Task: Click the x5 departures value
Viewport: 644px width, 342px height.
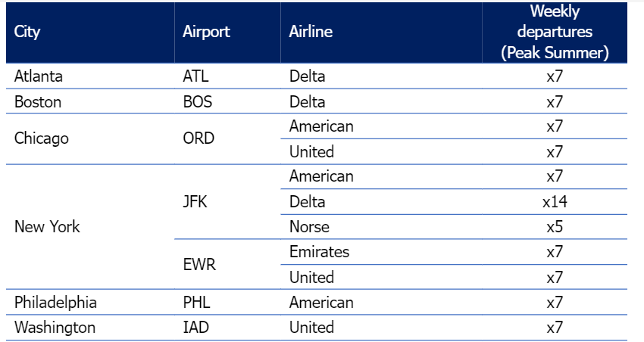Action: [x=555, y=227]
